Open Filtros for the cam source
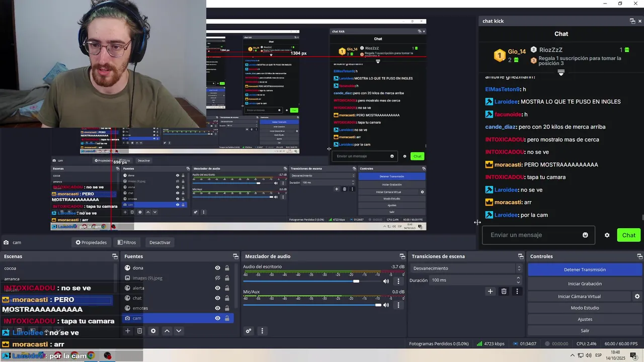This screenshot has width=644, height=362. (127, 242)
